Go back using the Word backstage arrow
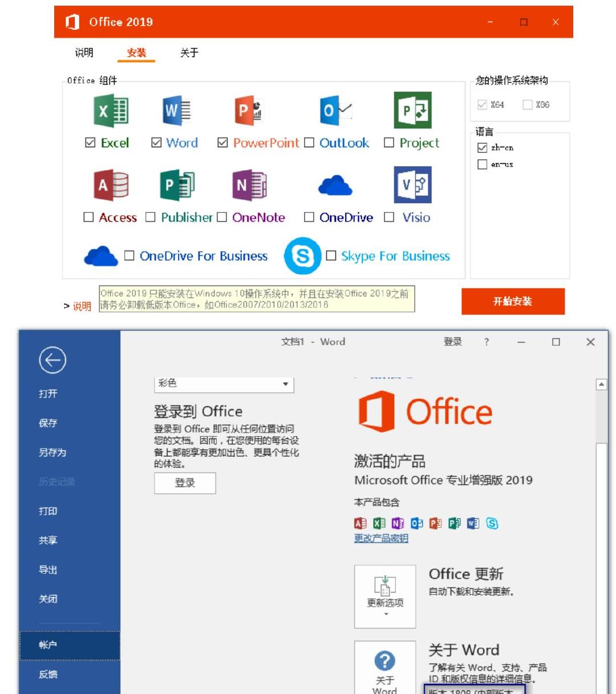This screenshot has width=616, height=694. pos(52,360)
